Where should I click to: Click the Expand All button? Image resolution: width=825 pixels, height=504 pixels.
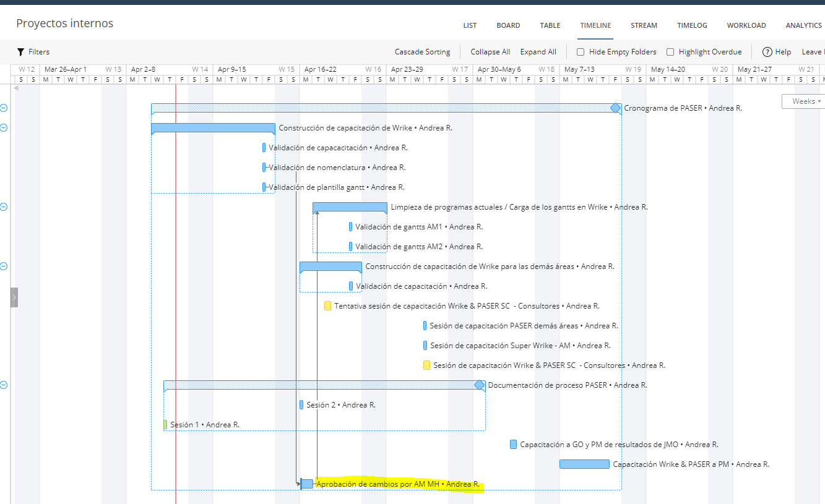coord(538,52)
